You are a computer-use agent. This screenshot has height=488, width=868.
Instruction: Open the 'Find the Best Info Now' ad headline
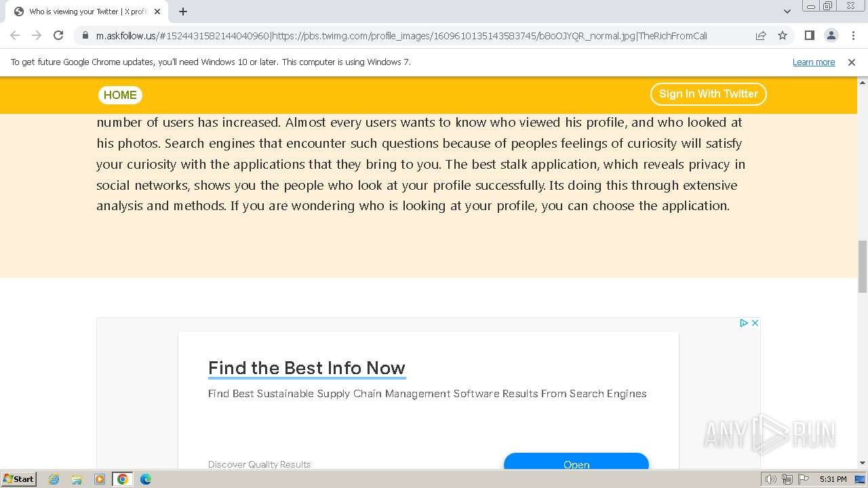307,368
